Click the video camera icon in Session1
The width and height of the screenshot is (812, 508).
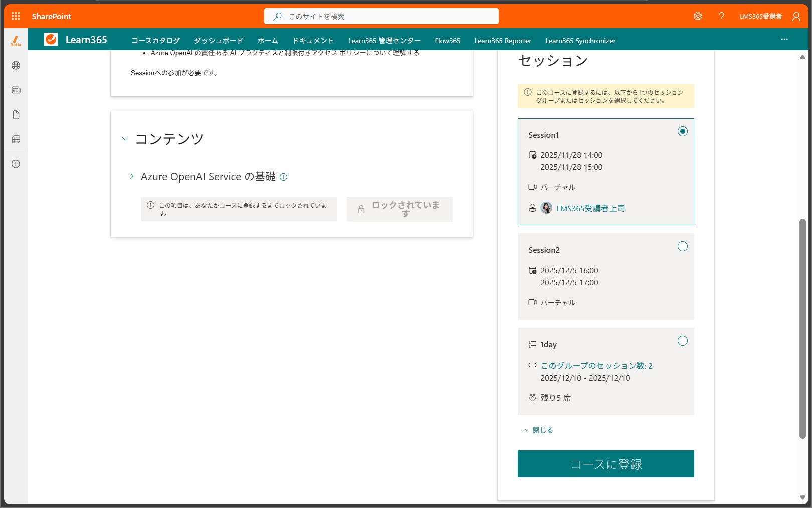pos(533,187)
